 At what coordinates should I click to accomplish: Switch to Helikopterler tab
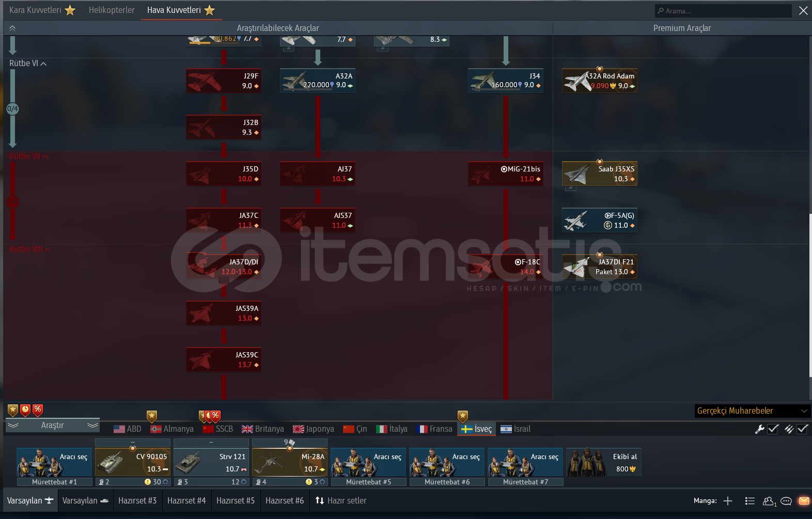(x=112, y=10)
